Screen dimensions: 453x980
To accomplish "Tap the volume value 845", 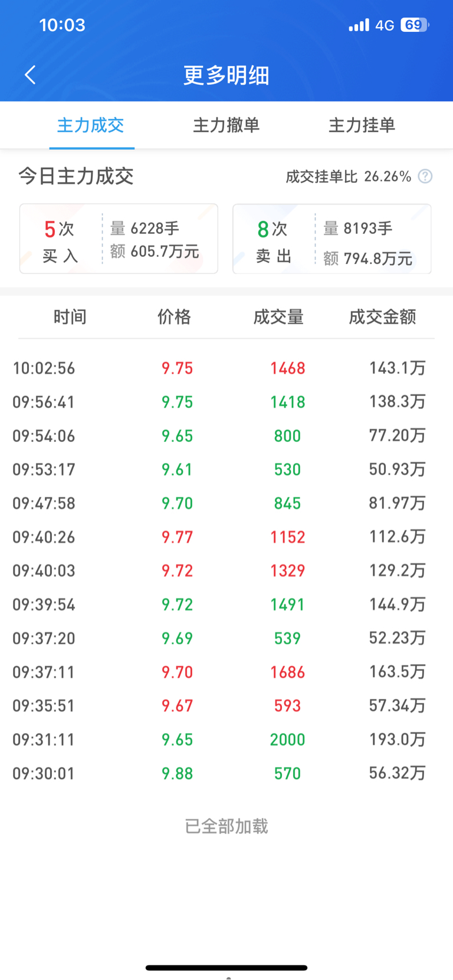I will (288, 503).
